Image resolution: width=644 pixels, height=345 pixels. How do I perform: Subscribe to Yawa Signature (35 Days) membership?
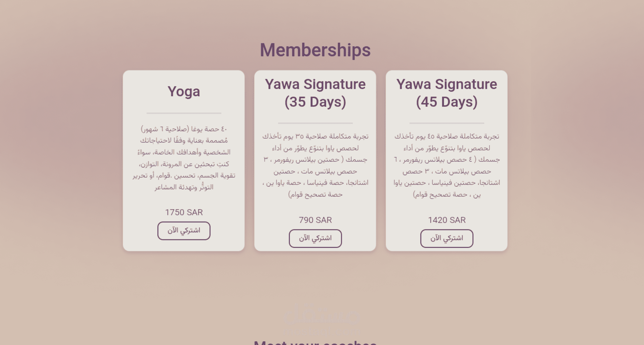pyautogui.click(x=315, y=238)
